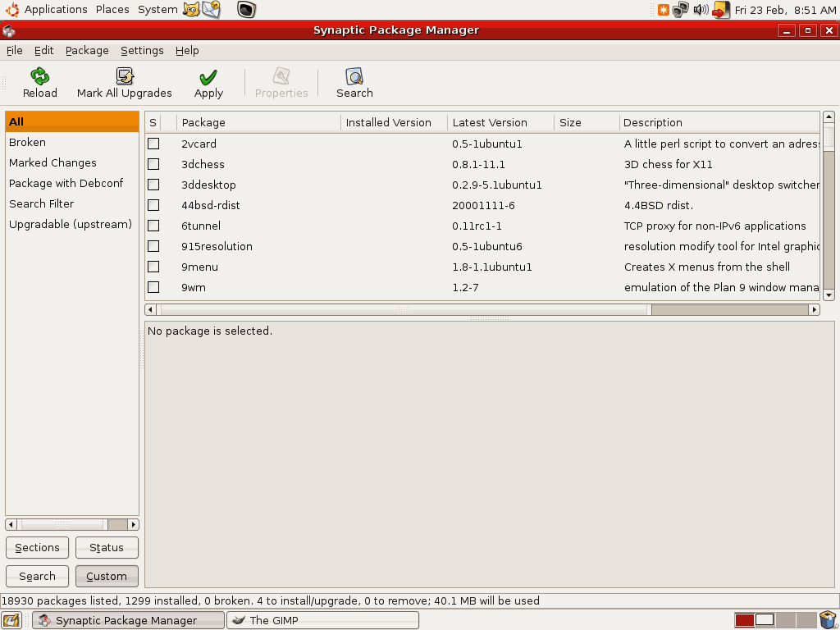Viewport: 840px width, 630px height.
Task: Open the Search toolbar icon
Action: tap(354, 76)
